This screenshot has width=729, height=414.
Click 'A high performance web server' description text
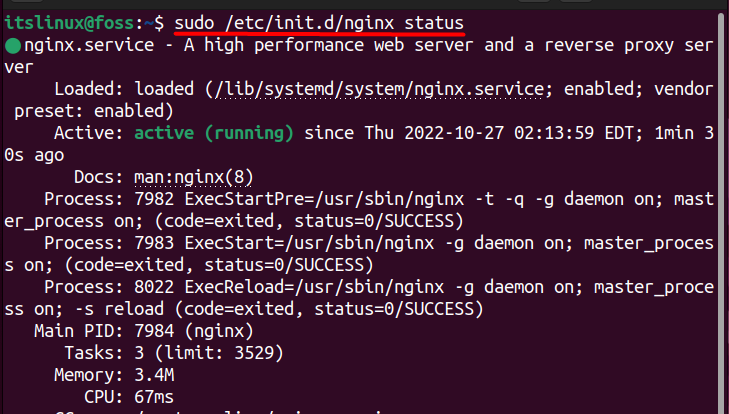(328, 46)
